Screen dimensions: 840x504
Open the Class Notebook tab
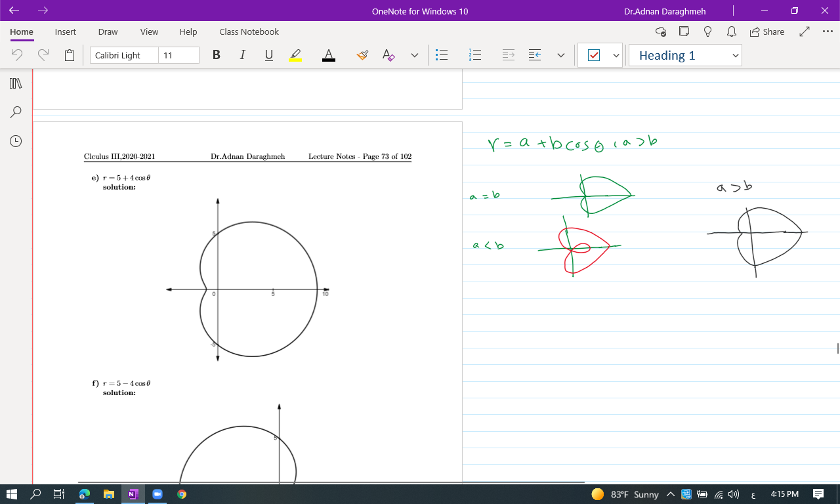click(x=249, y=31)
